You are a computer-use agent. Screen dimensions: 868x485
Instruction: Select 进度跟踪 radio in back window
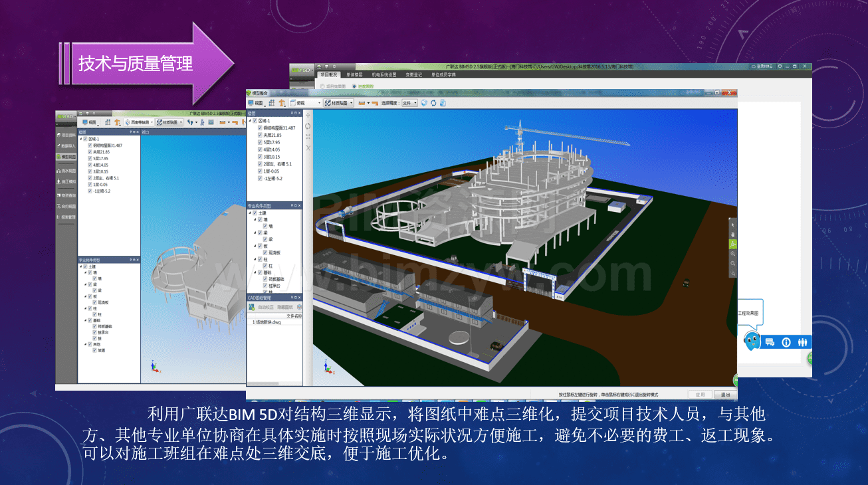[x=354, y=86]
